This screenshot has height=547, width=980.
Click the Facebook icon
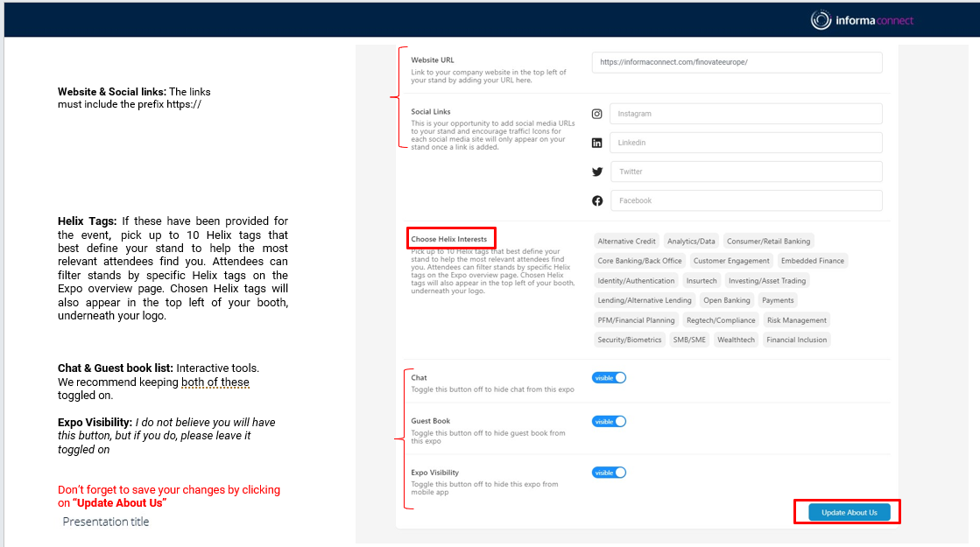(x=597, y=200)
